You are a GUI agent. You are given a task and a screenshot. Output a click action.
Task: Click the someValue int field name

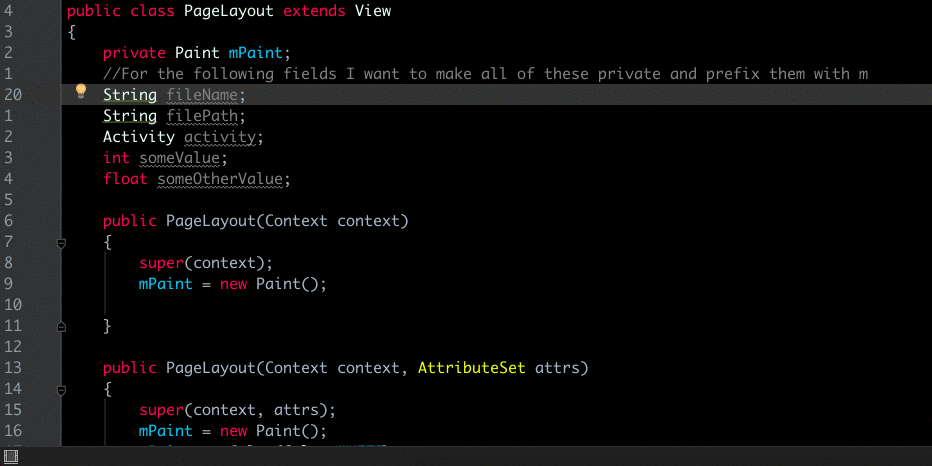[180, 158]
